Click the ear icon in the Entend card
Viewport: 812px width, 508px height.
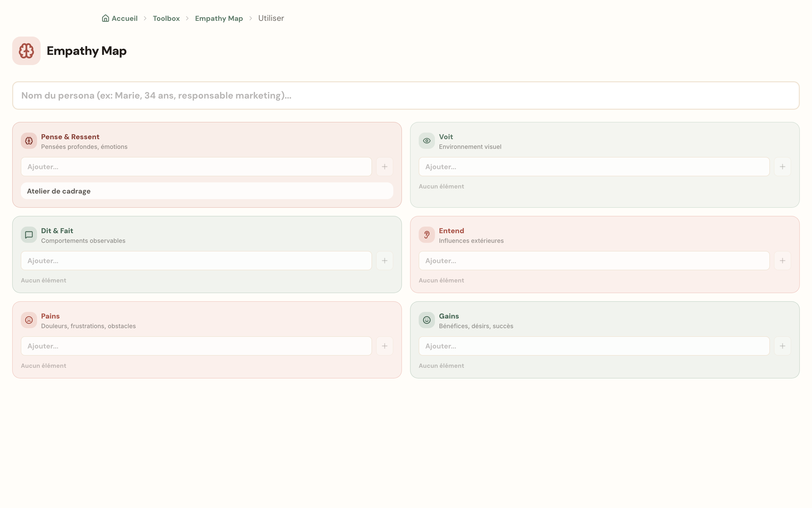(x=427, y=235)
